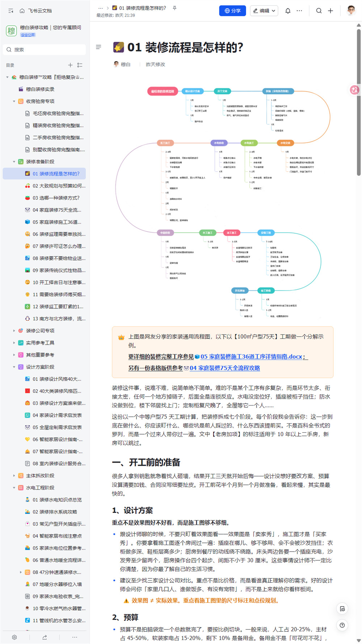This screenshot has width=362, height=644.
Task: Open 09 家装水电验收表 page
Action: 45,596
